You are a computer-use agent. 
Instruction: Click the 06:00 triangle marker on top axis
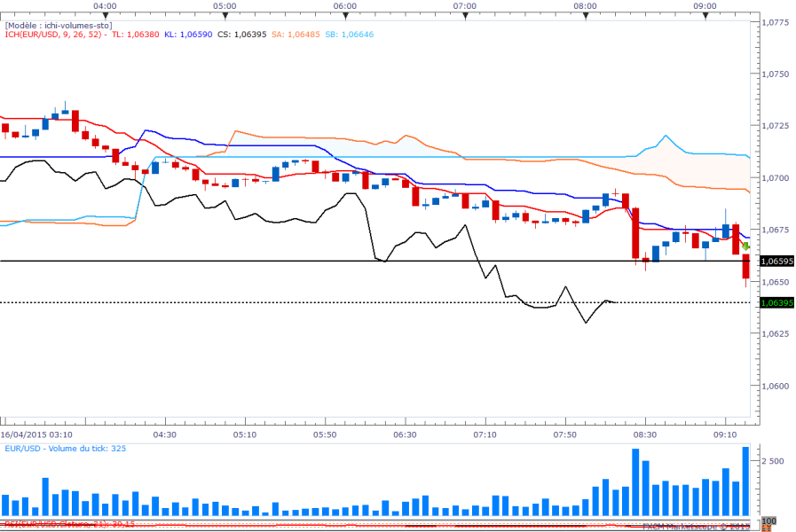345,16
